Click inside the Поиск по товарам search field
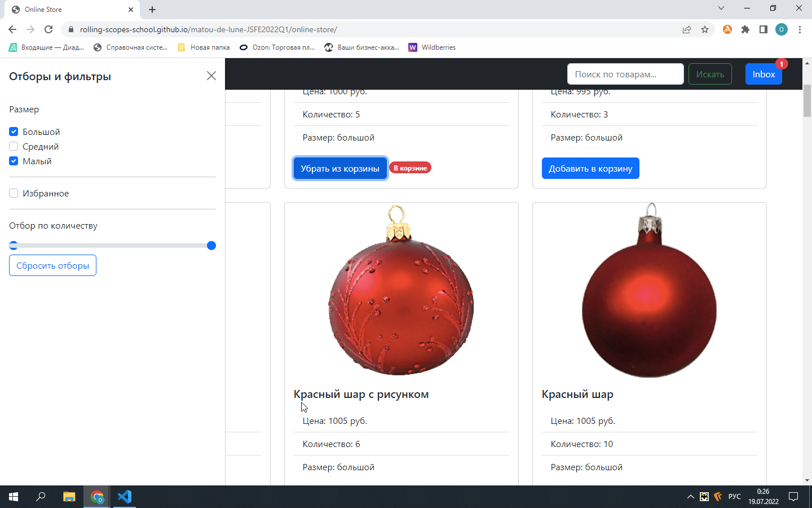Viewport: 812px width, 508px height. coord(625,73)
